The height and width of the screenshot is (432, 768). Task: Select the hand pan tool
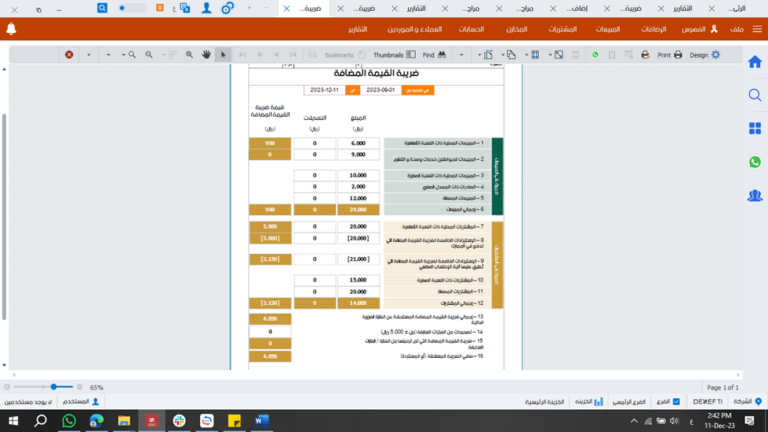(x=205, y=54)
